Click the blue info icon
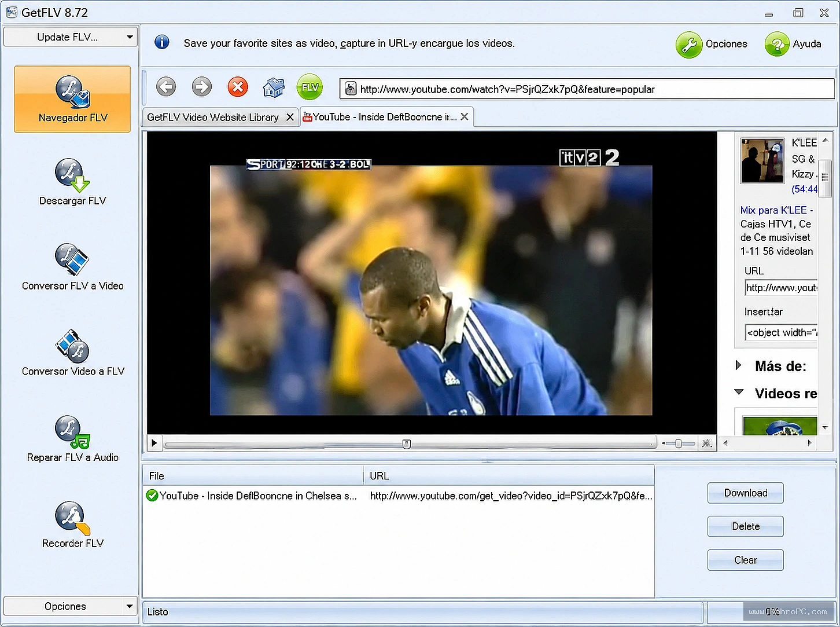Screen dimensions: 840x627 click(162, 42)
